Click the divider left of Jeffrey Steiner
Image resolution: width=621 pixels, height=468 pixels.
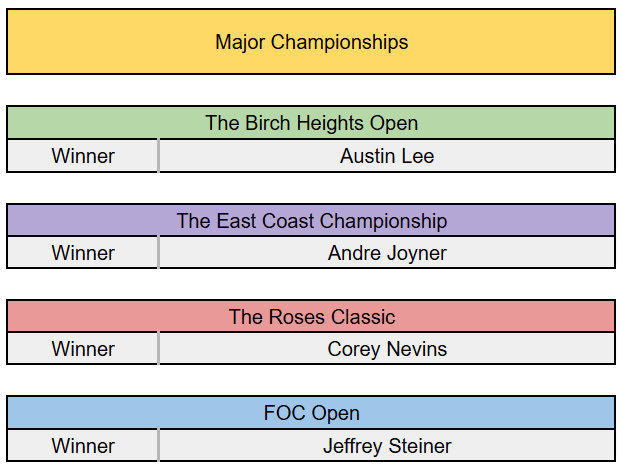tap(158, 446)
